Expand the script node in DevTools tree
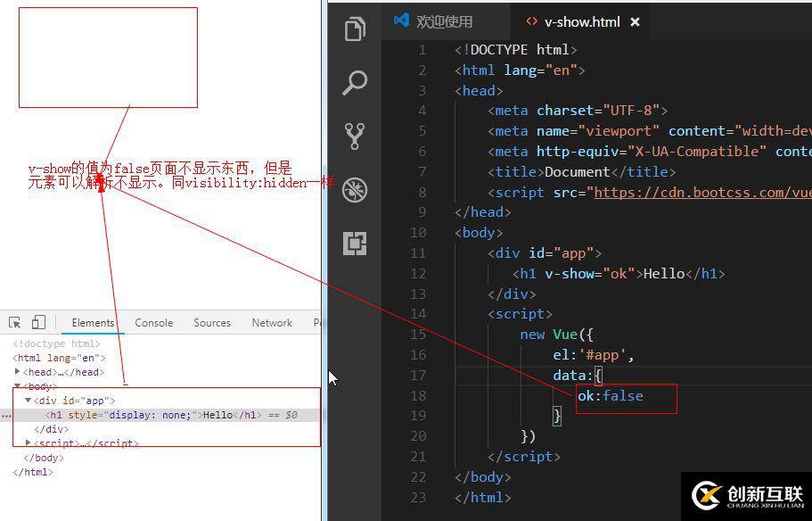812x521 pixels. [29, 442]
